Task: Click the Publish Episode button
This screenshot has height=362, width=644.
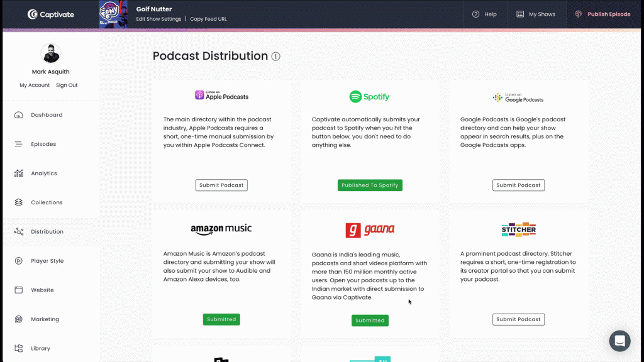Action: pyautogui.click(x=602, y=14)
